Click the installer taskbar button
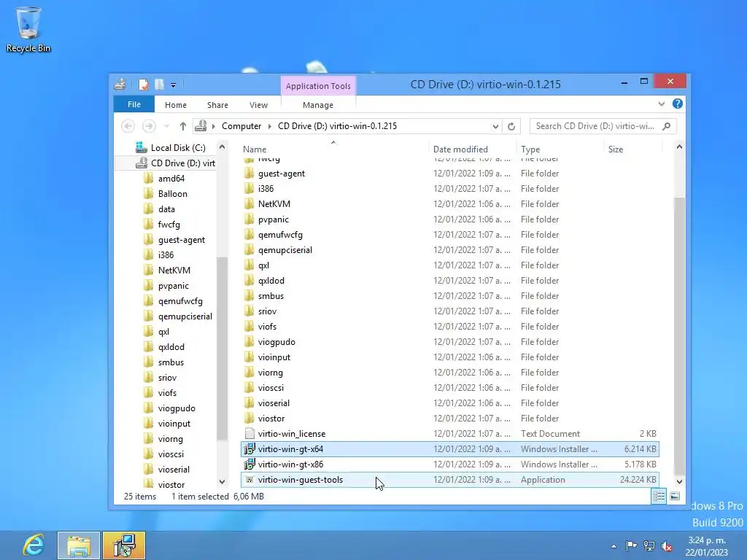Image resolution: width=747 pixels, height=560 pixels. coord(124,545)
